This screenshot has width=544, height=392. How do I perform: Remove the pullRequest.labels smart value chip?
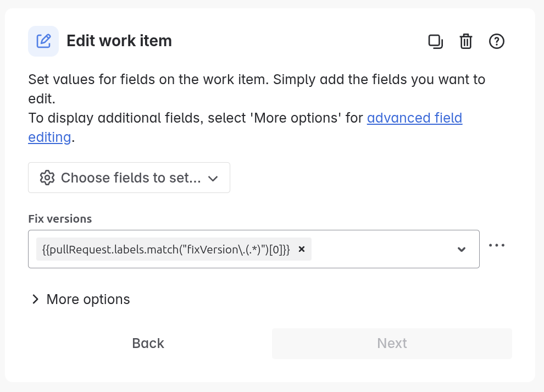[x=302, y=249]
